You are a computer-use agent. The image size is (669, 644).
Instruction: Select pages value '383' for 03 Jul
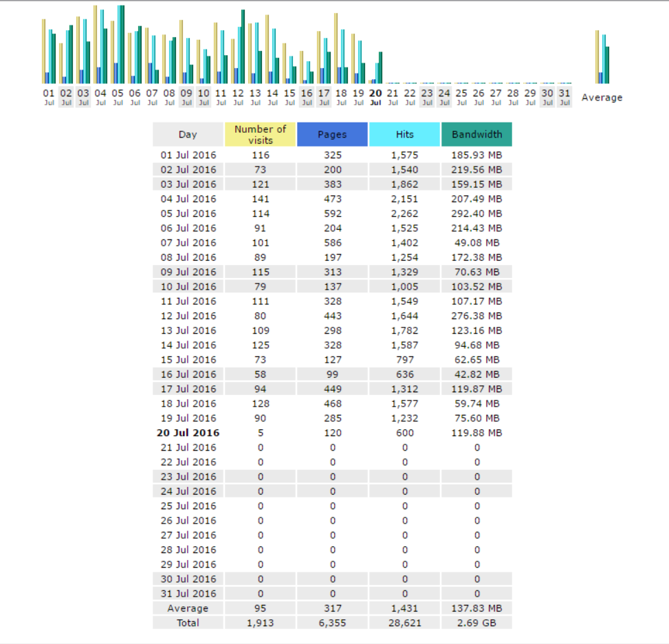point(332,184)
